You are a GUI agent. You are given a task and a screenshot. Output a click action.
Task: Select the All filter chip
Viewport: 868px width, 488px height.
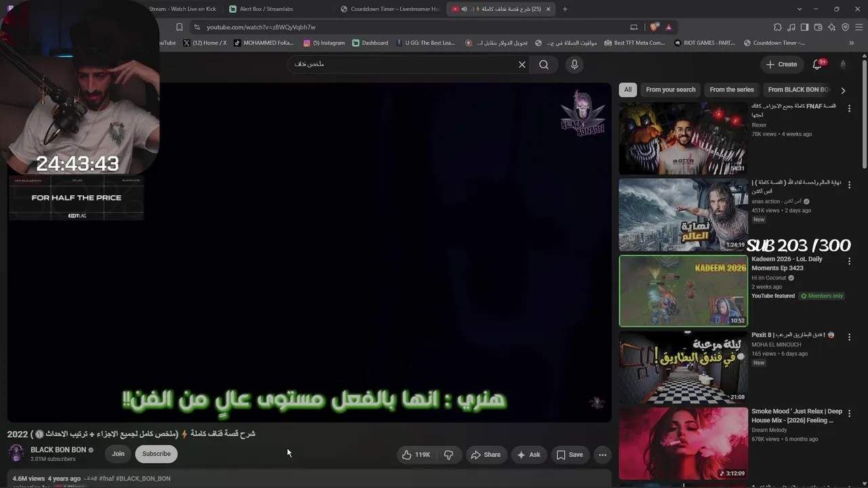[628, 89]
